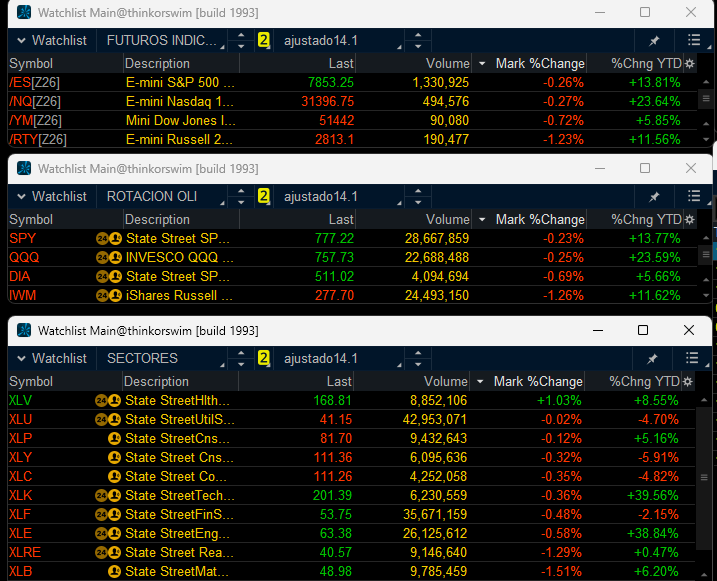Open ajustado14.1 column set dropdown in SECTORES window
Viewport: 717px width, 581px height.
pyautogui.click(x=339, y=358)
